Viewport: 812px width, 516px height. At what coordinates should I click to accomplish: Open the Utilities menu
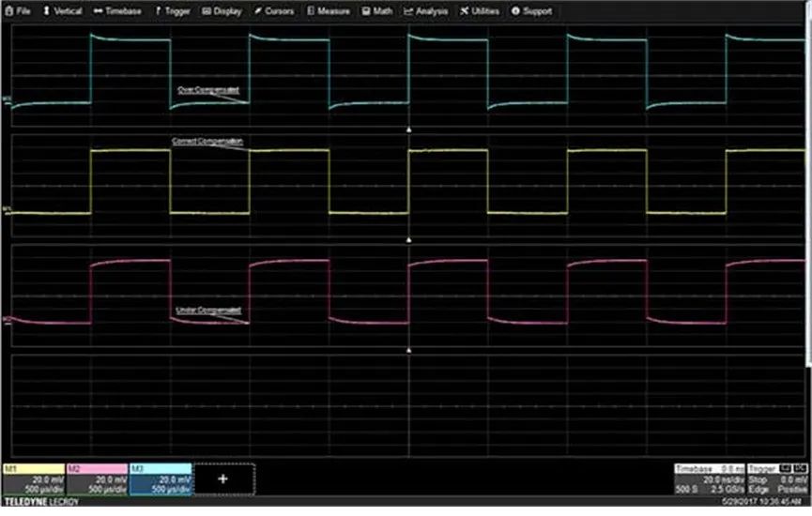(480, 11)
